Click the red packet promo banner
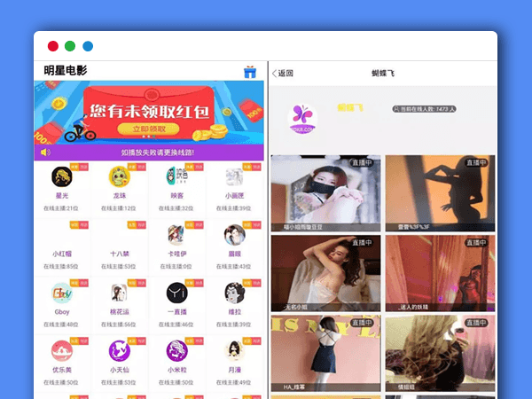The image size is (532, 399). click(x=149, y=113)
